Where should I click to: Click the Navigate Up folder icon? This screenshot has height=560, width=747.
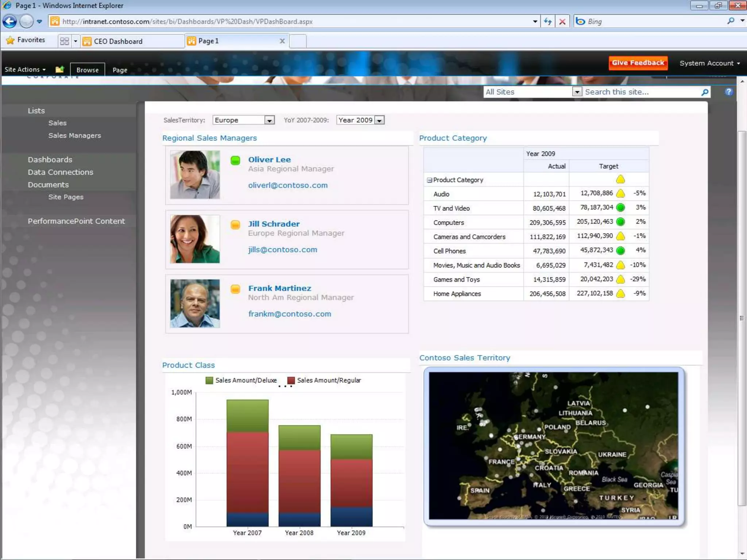59,69
